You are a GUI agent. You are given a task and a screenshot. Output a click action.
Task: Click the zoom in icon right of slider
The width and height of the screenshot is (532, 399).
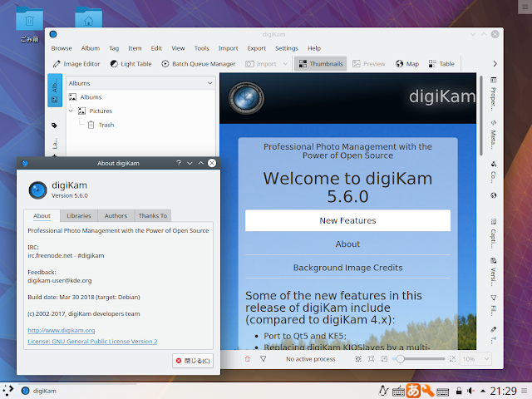pos(452,358)
